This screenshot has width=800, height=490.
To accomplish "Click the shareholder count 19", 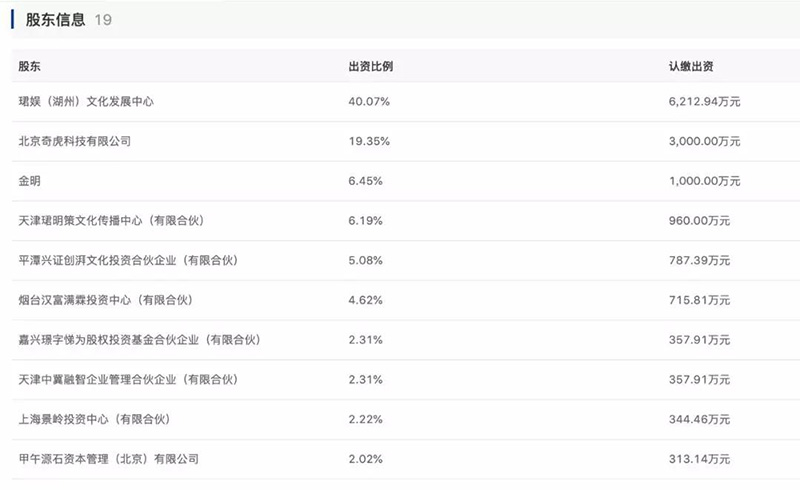I will (103, 20).
